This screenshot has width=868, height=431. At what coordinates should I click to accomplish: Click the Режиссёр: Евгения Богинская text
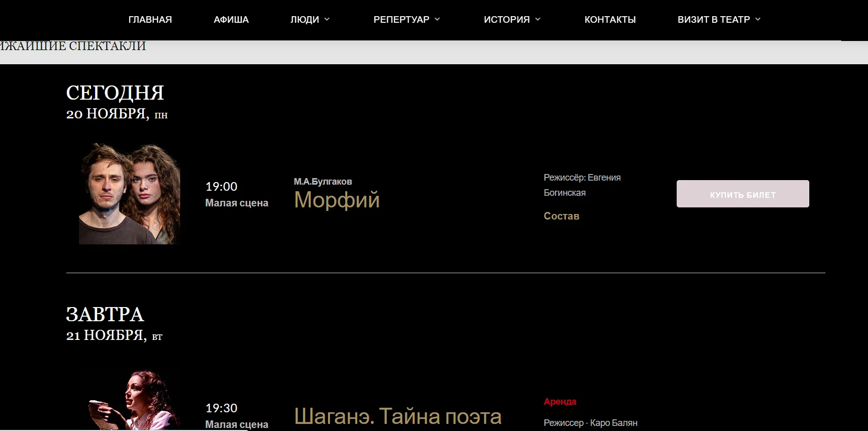click(582, 185)
